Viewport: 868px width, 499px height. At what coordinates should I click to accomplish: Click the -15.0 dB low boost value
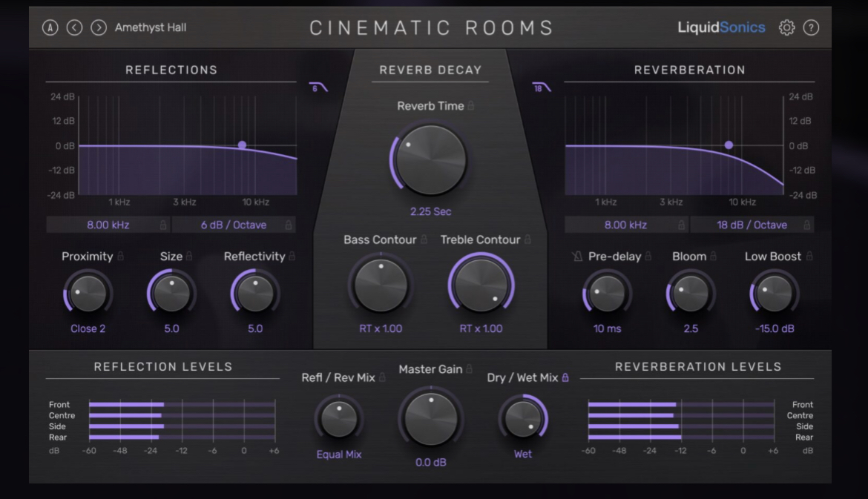775,328
